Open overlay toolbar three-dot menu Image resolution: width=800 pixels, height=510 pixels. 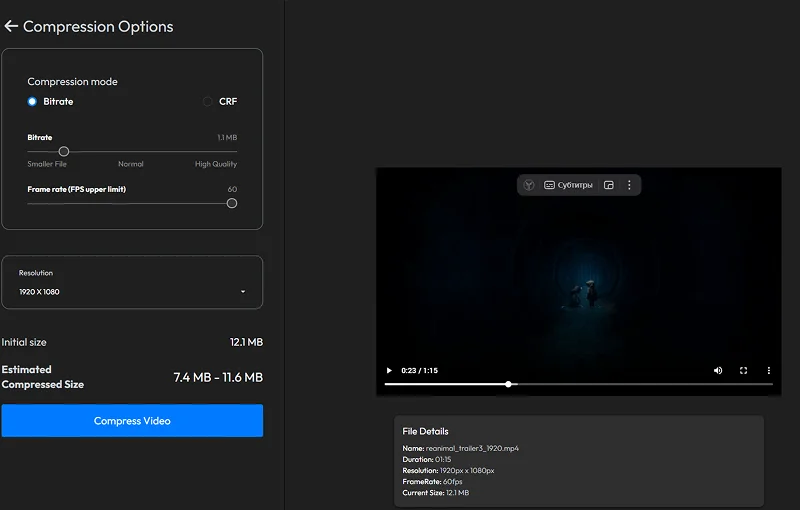click(629, 185)
